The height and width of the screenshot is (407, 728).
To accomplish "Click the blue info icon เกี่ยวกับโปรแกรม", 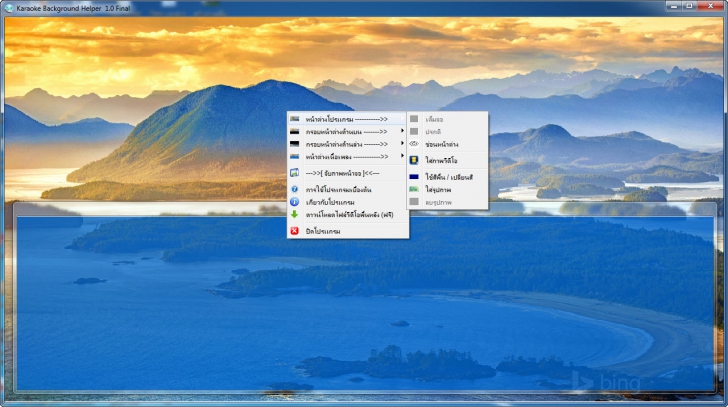I will point(294,202).
